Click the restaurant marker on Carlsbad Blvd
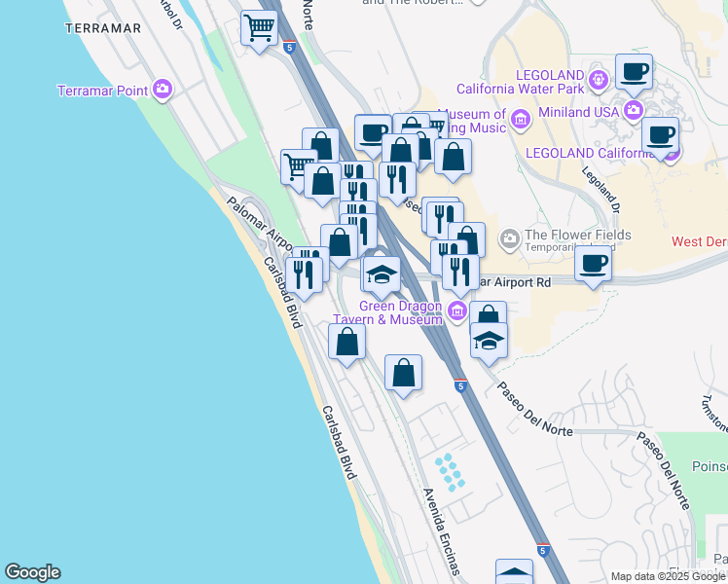728x584 pixels. [304, 274]
